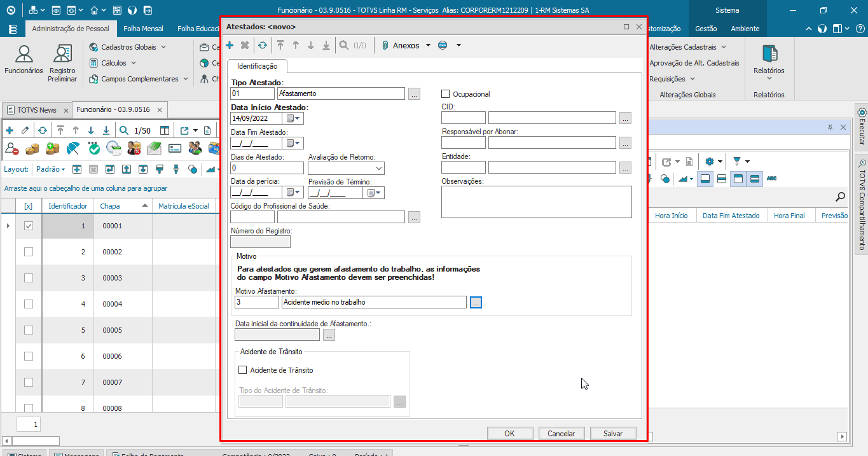This screenshot has height=456, width=868.
Task: Click the Observações text area
Action: coord(537,202)
